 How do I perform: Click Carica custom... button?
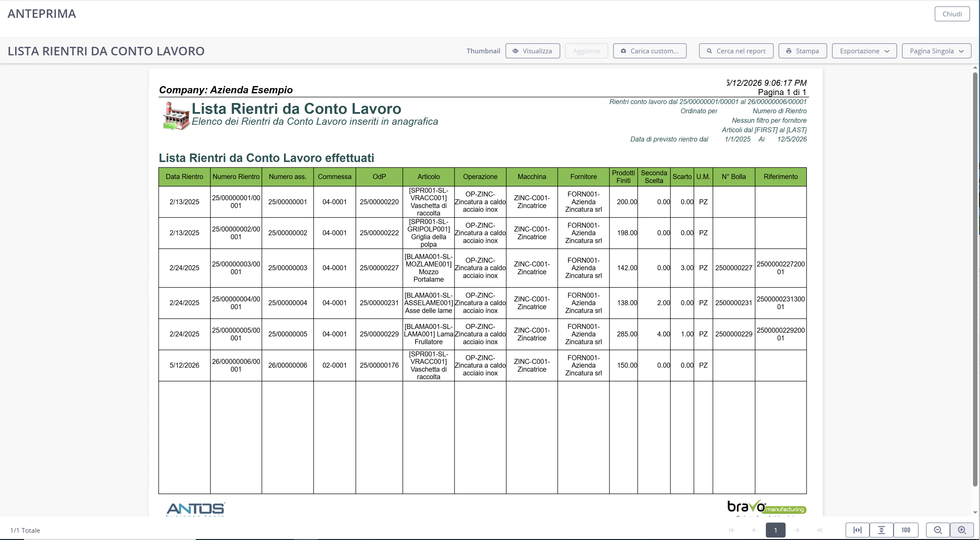pyautogui.click(x=650, y=51)
